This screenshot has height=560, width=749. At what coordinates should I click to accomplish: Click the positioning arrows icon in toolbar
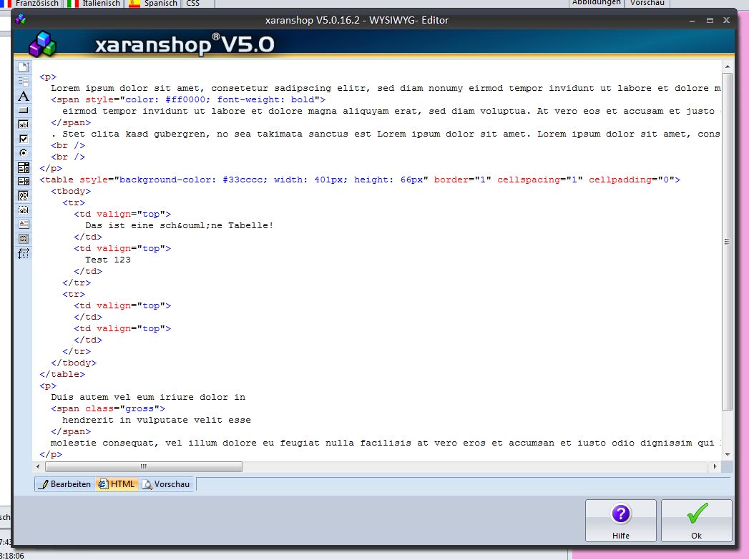point(24,253)
